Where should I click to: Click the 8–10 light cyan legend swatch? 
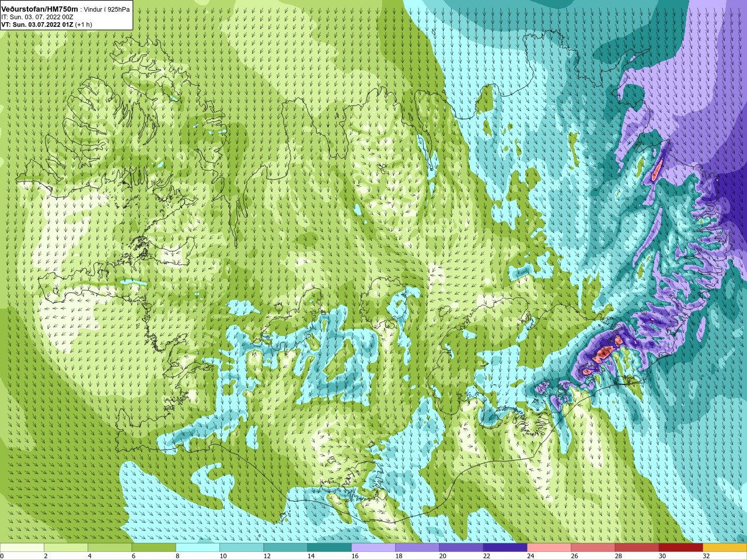[x=198, y=547]
